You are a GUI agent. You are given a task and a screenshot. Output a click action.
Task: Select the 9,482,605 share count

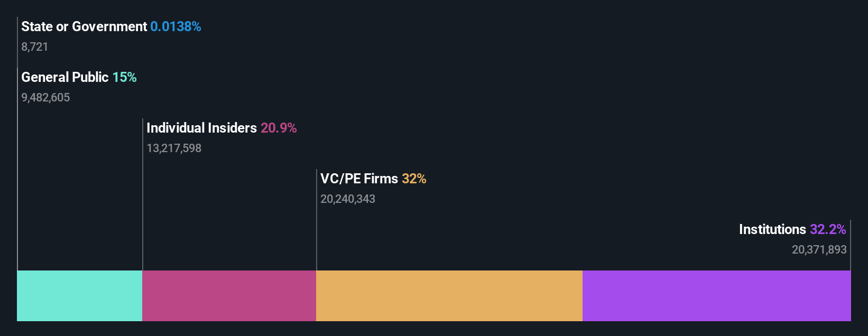coord(45,98)
